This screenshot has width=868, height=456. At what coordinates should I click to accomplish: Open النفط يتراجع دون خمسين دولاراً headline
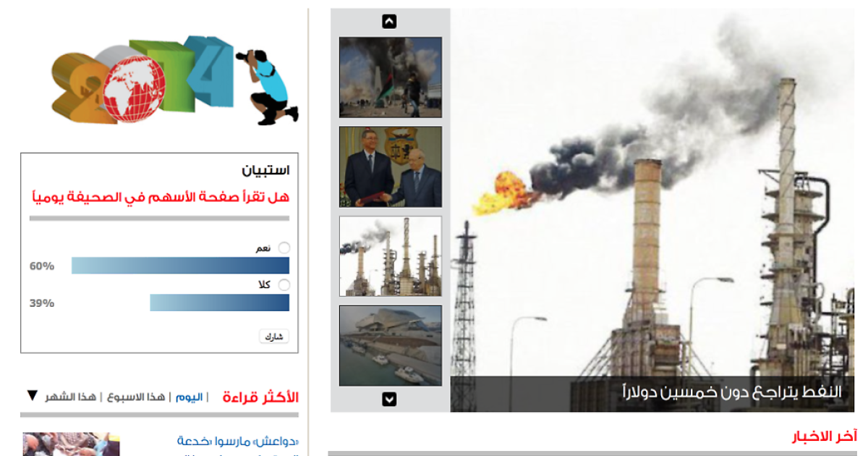coord(733,392)
